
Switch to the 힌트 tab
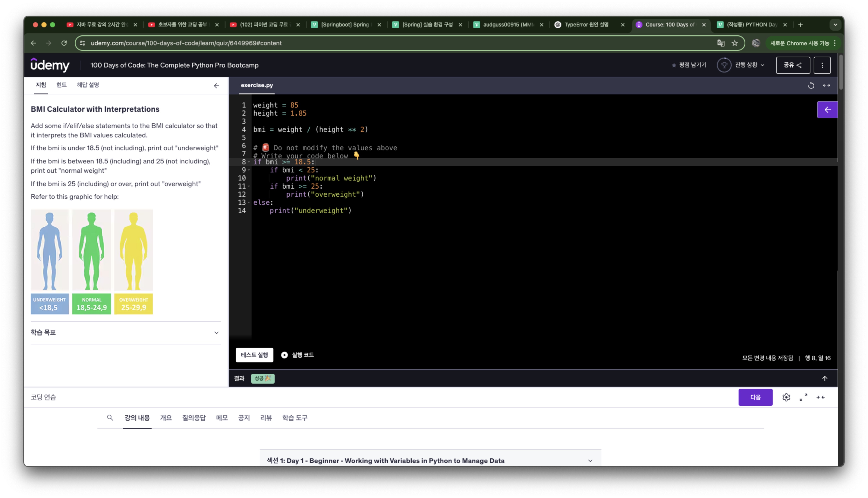coord(62,85)
